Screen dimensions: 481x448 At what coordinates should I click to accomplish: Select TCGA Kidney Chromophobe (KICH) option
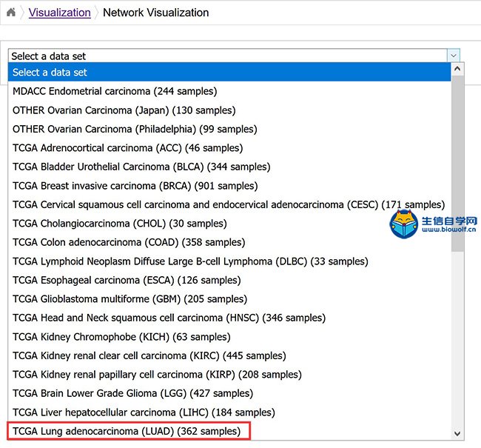(x=229, y=337)
